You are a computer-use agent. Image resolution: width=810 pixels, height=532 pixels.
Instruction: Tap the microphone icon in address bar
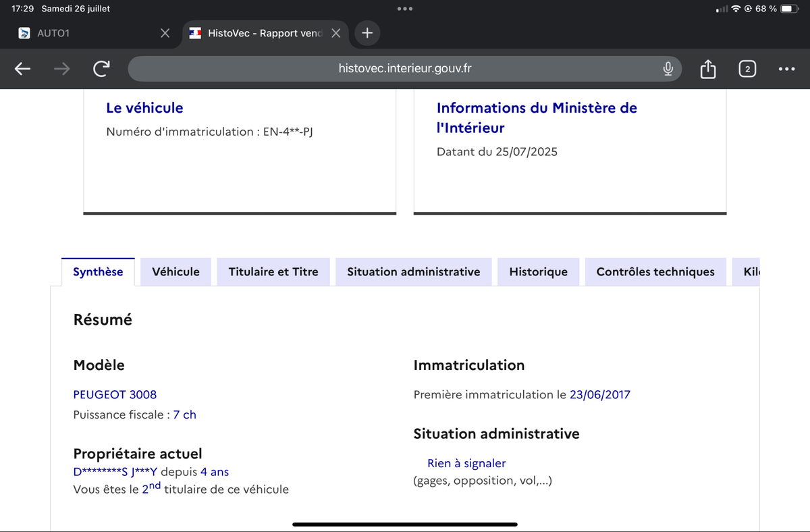point(668,69)
